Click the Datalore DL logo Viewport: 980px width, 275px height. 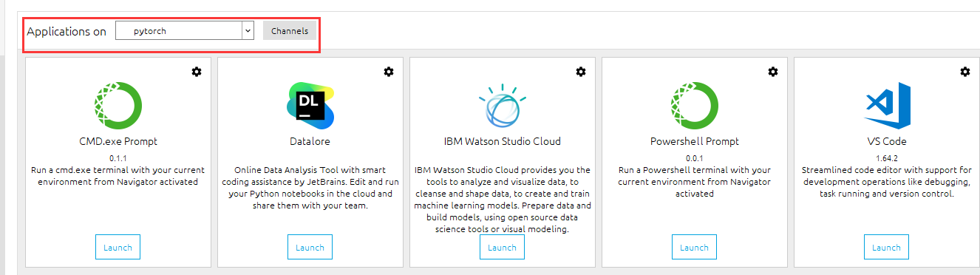click(310, 105)
